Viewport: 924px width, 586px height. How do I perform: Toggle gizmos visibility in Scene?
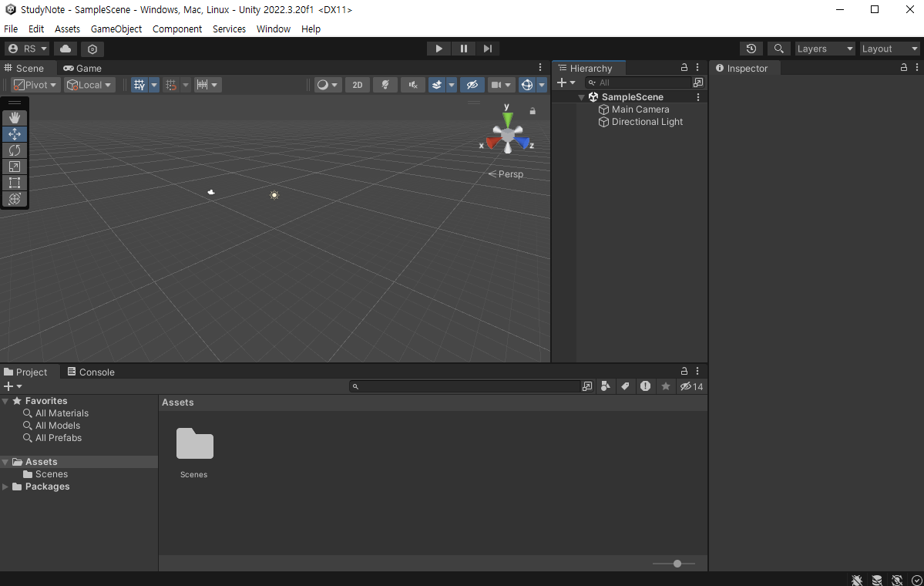(x=526, y=85)
